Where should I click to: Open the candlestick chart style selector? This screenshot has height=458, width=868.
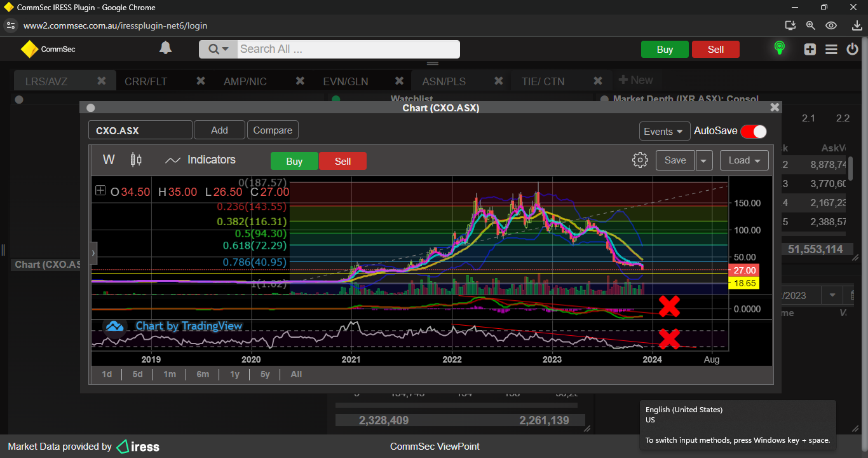(135, 160)
